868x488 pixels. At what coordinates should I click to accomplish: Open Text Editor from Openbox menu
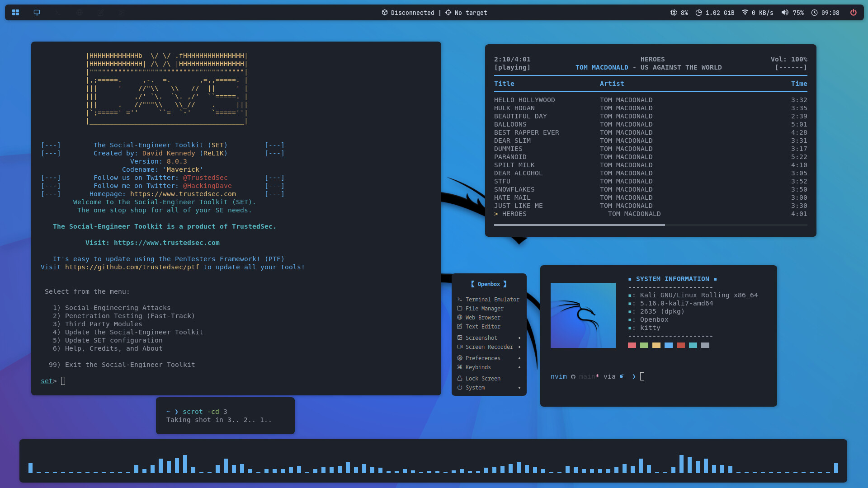coord(489,327)
